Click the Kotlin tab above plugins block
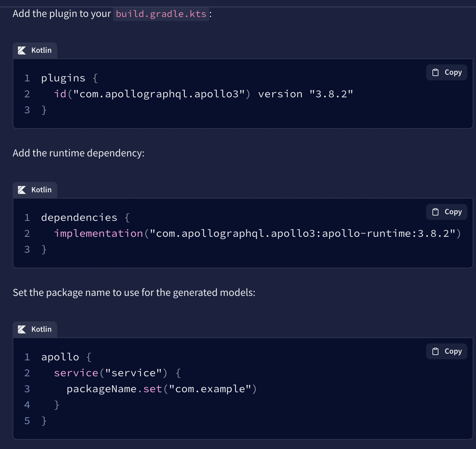Viewport: 476px width, 449px height. (35, 50)
